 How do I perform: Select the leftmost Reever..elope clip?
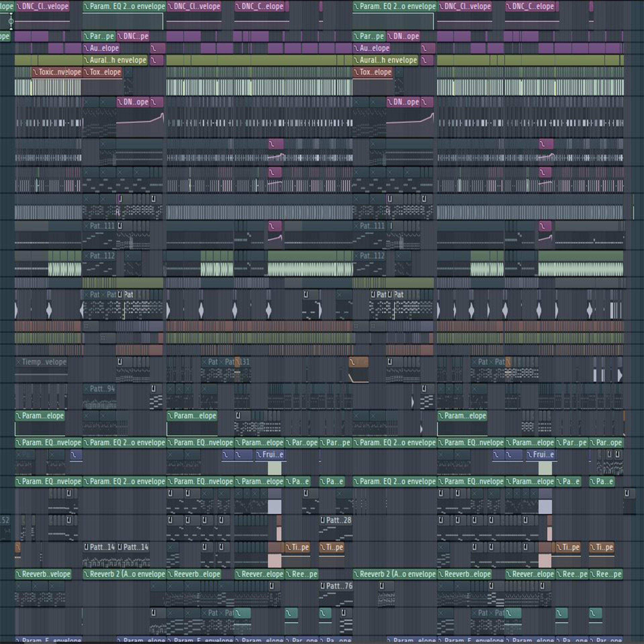(x=259, y=574)
